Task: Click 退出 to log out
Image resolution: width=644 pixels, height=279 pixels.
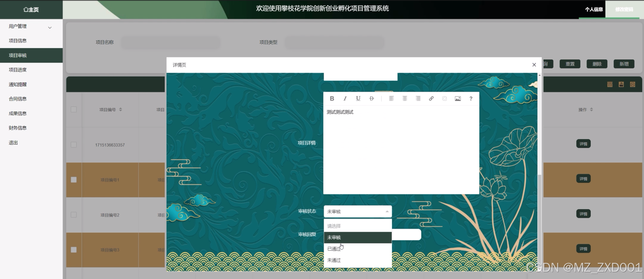Action: 31,142
